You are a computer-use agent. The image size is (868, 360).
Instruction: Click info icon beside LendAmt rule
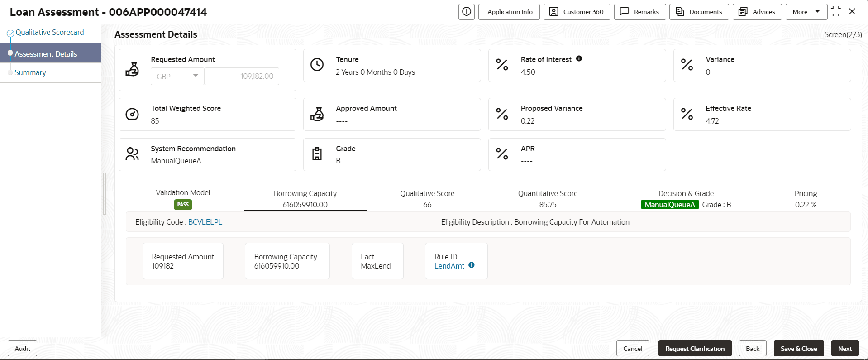click(x=472, y=265)
